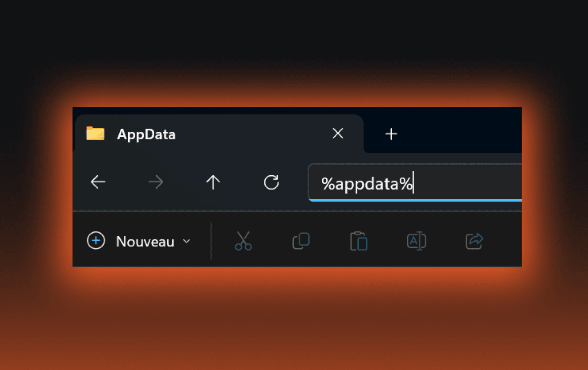This screenshot has width=588, height=370.
Task: Open a new Explorer tab with the plus button
Action: tap(391, 133)
